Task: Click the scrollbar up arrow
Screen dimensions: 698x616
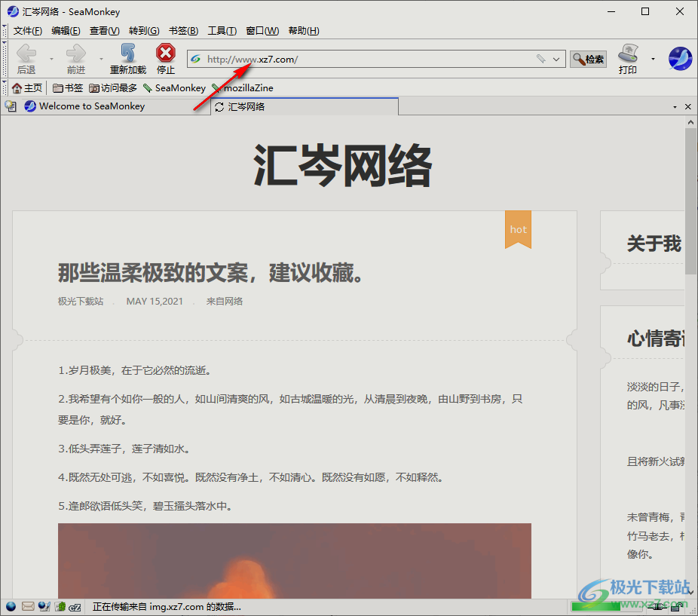Action: tap(690, 122)
